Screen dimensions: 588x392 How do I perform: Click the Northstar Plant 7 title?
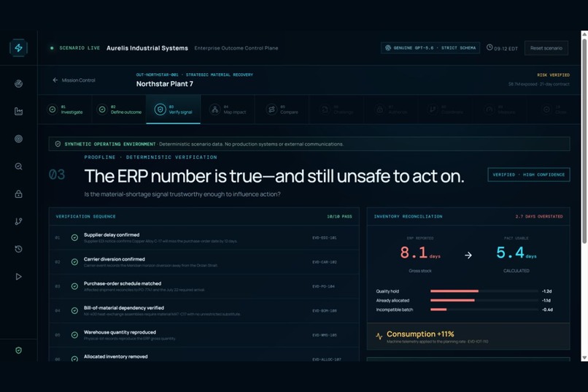[x=165, y=84]
